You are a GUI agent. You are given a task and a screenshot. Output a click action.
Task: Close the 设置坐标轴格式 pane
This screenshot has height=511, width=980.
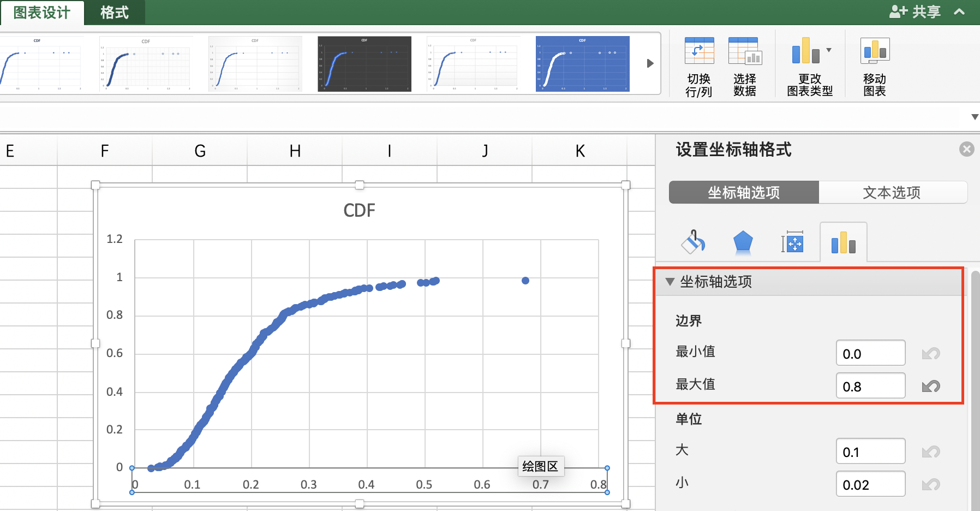point(967,149)
